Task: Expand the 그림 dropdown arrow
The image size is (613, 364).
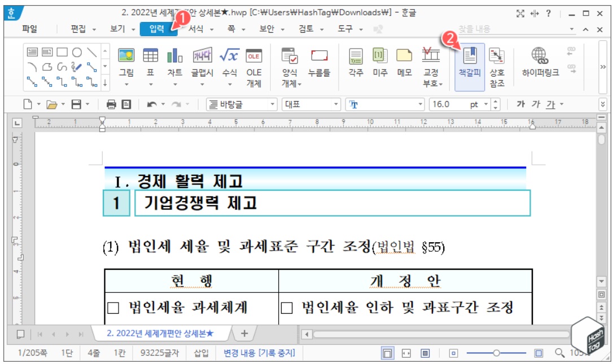Action: (126, 84)
